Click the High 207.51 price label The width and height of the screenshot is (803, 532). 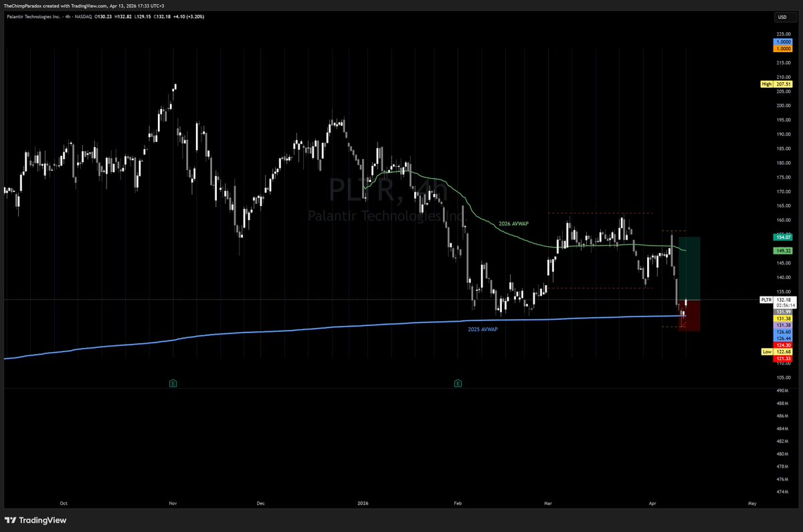(776, 84)
